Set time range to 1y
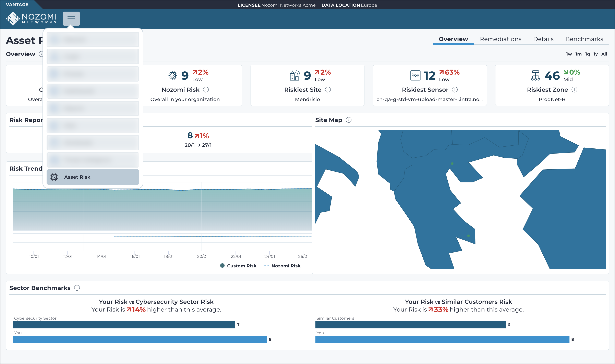This screenshot has width=615, height=364. point(595,54)
